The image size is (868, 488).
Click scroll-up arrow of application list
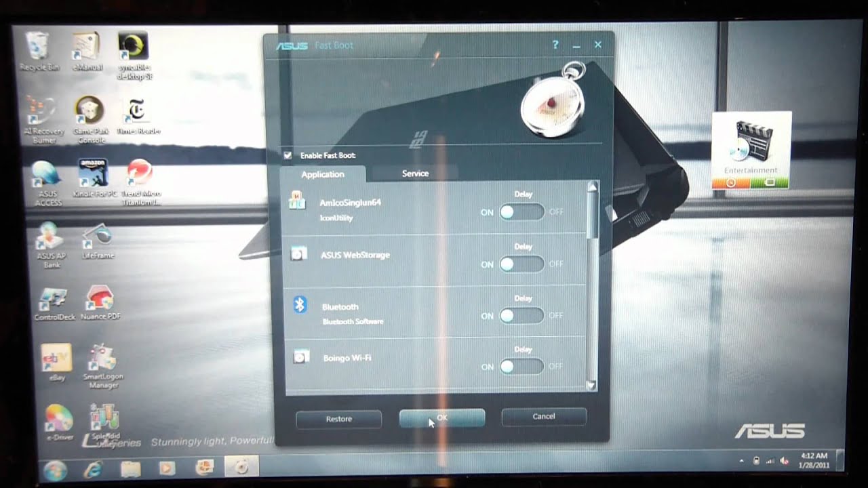point(593,186)
